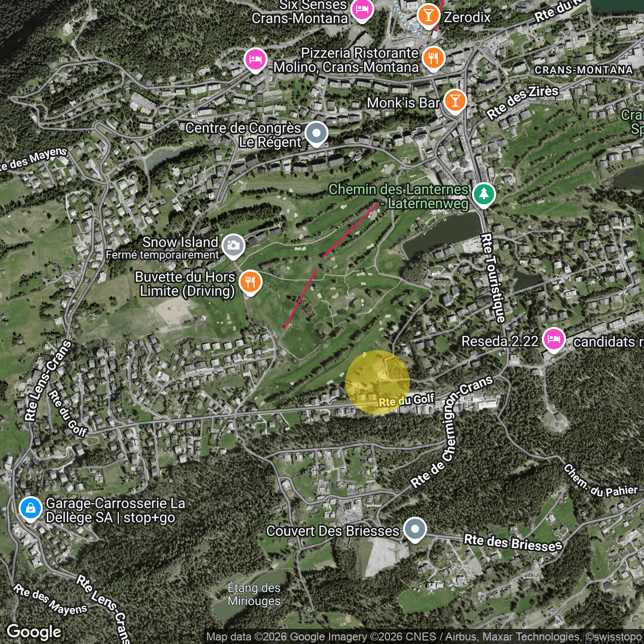Click the Six Senses Crans-Montana hotel pin
This screenshot has height=644, width=644.
tap(362, 10)
